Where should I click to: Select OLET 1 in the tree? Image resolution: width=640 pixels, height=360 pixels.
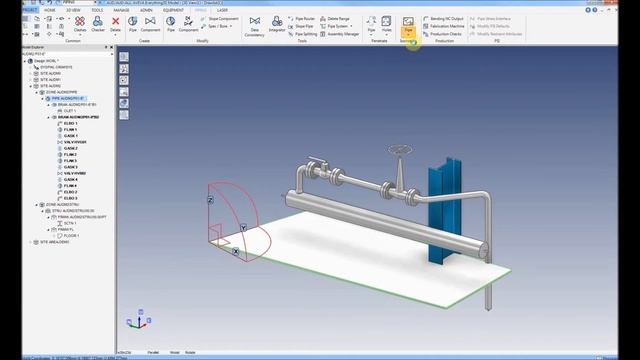pyautogui.click(x=67, y=111)
